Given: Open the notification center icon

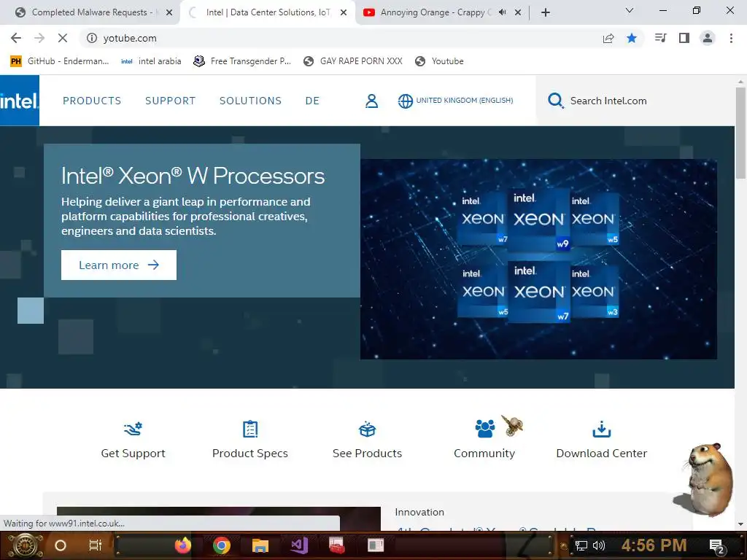Looking at the screenshot, I should (717, 546).
